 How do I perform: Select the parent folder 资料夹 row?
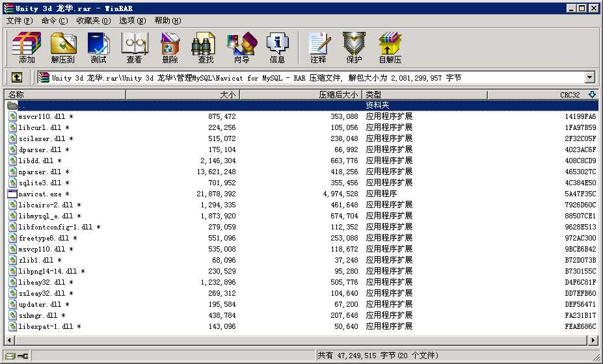point(302,105)
